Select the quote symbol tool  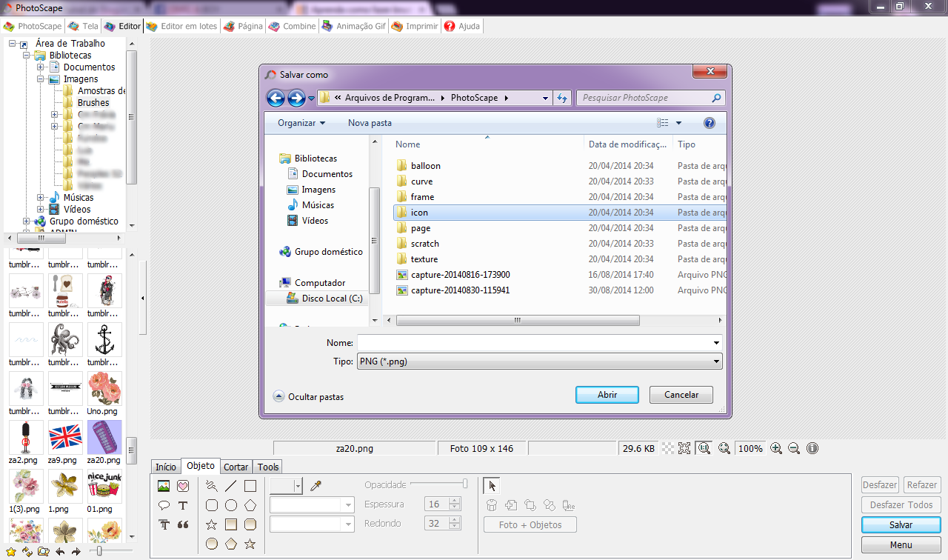click(183, 524)
